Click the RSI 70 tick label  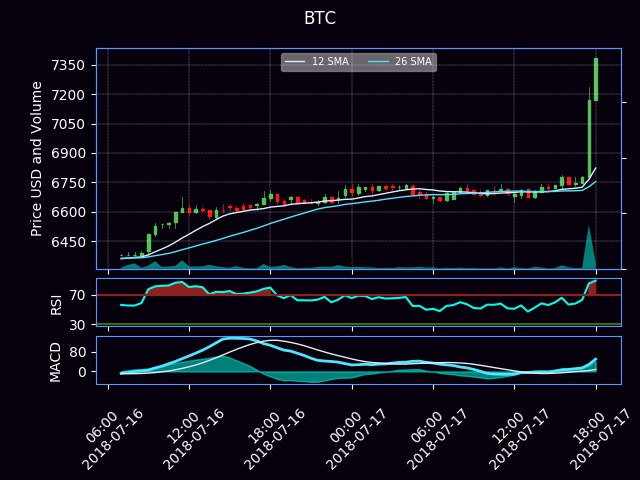[77, 295]
